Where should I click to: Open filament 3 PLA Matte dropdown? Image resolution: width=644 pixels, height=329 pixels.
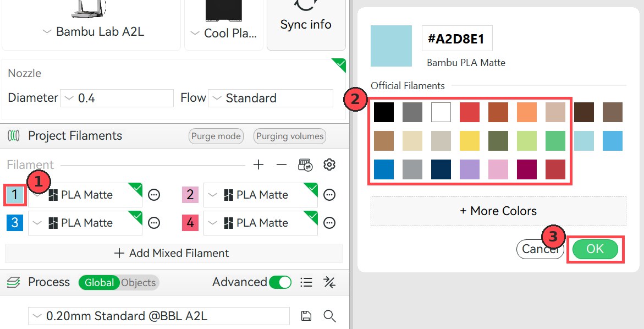pyautogui.click(x=85, y=223)
